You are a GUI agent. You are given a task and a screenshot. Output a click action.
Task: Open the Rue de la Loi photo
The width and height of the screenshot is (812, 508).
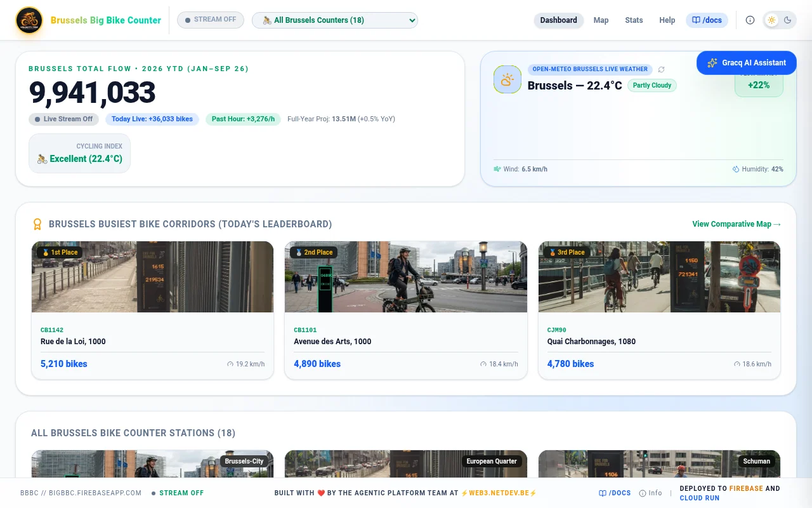152,277
